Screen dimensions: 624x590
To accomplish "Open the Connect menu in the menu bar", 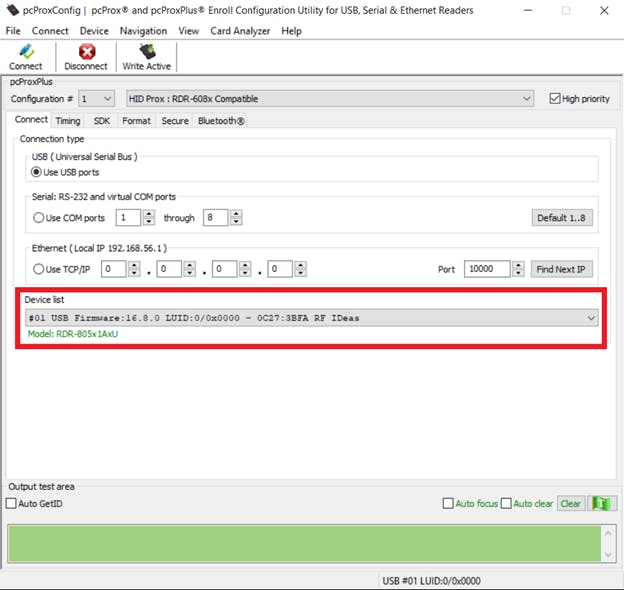I will pos(50,31).
